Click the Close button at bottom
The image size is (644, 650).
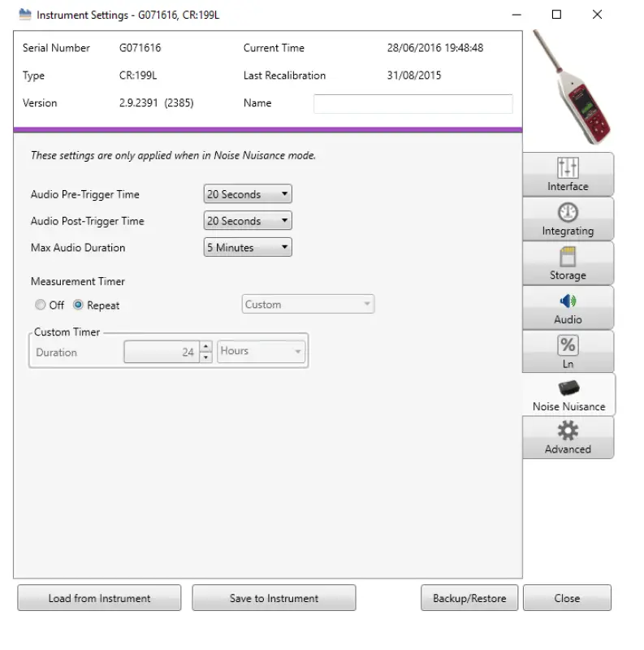click(x=567, y=598)
